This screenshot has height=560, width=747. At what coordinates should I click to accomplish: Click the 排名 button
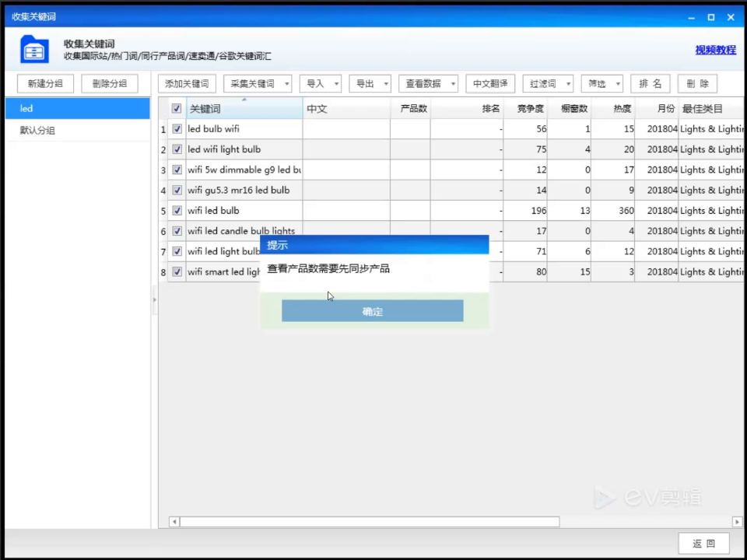pos(651,84)
